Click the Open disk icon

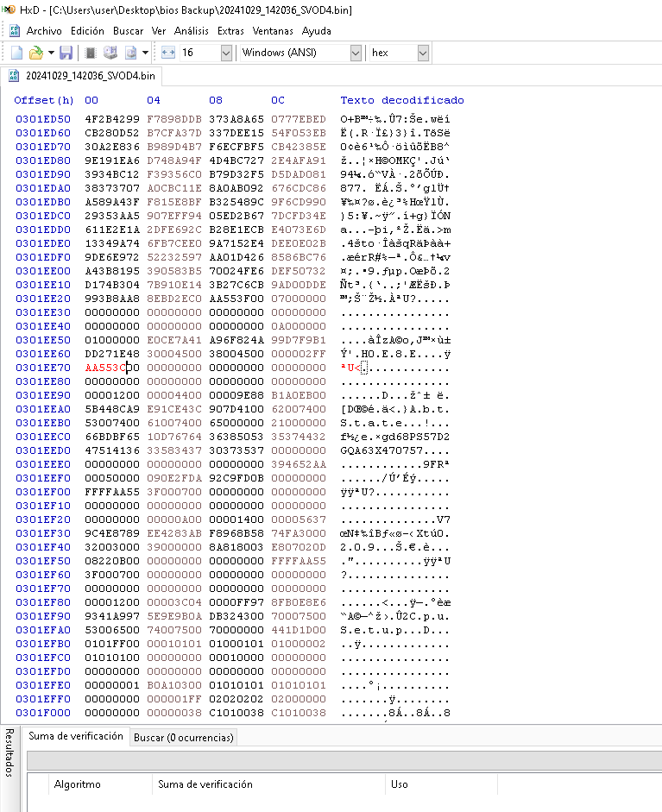tap(110, 53)
